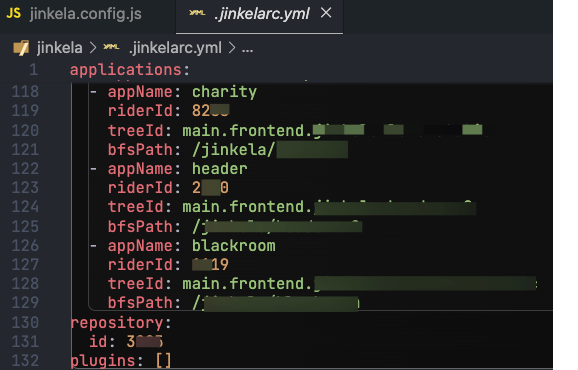This screenshot has height=370, width=578.
Task: Expand chevron after .jinkelarc.yml in breadcrumb
Action: (x=232, y=48)
